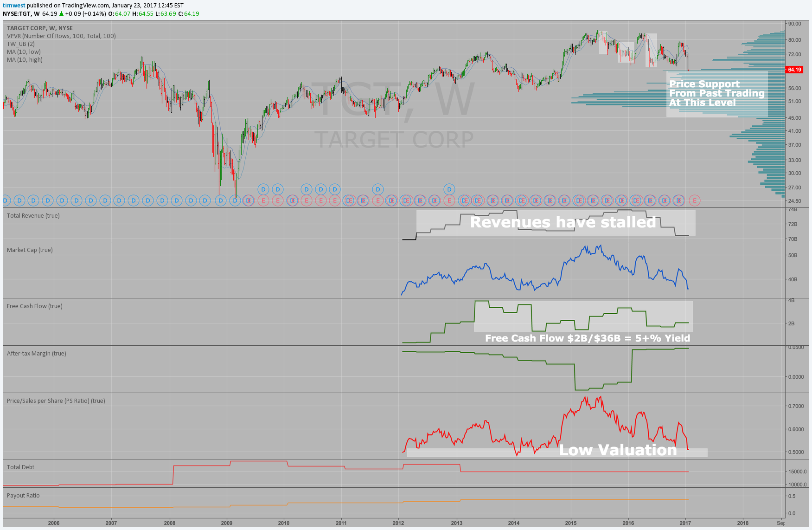Click the 0.6000 PS ratio axis label

pyautogui.click(x=796, y=429)
